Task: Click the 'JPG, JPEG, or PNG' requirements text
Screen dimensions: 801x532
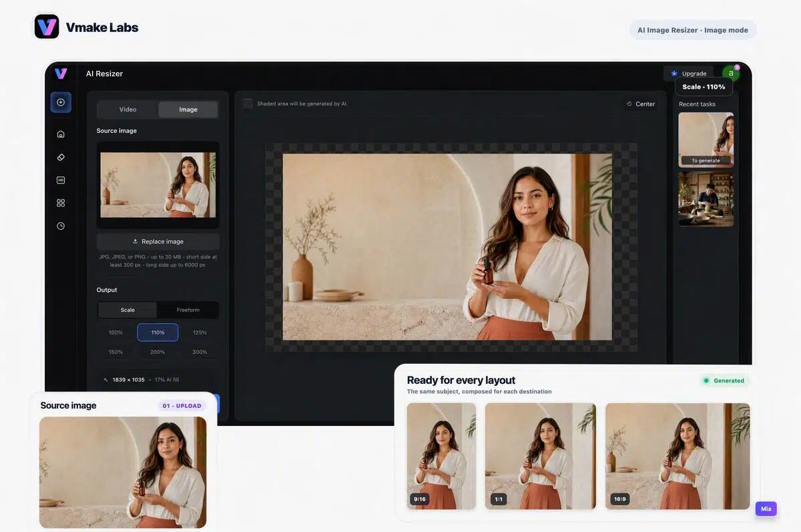Action: 158,260
